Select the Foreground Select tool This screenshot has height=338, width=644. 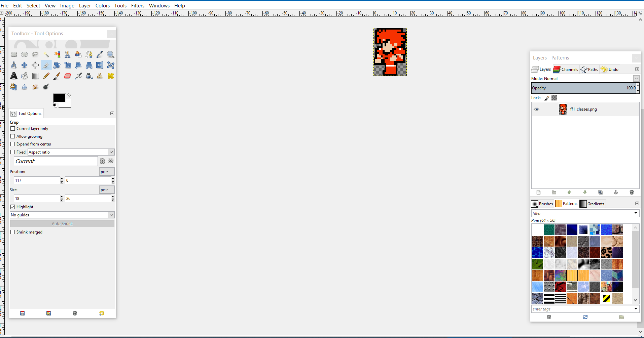[78, 54]
